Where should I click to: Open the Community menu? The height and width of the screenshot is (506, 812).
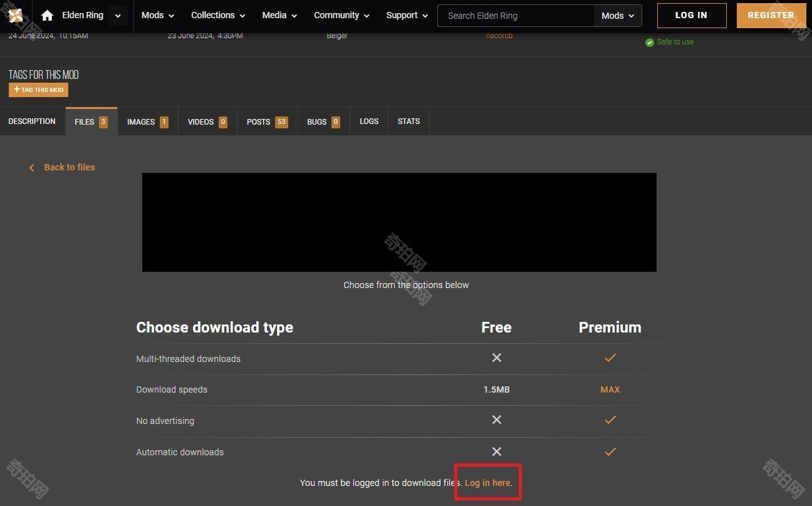coord(341,16)
